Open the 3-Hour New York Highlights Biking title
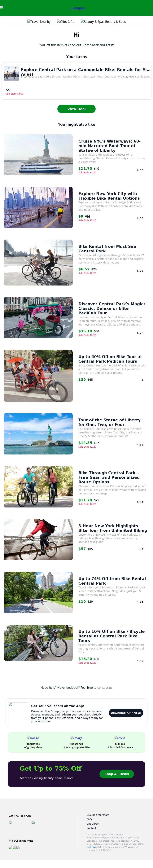 coord(113,528)
